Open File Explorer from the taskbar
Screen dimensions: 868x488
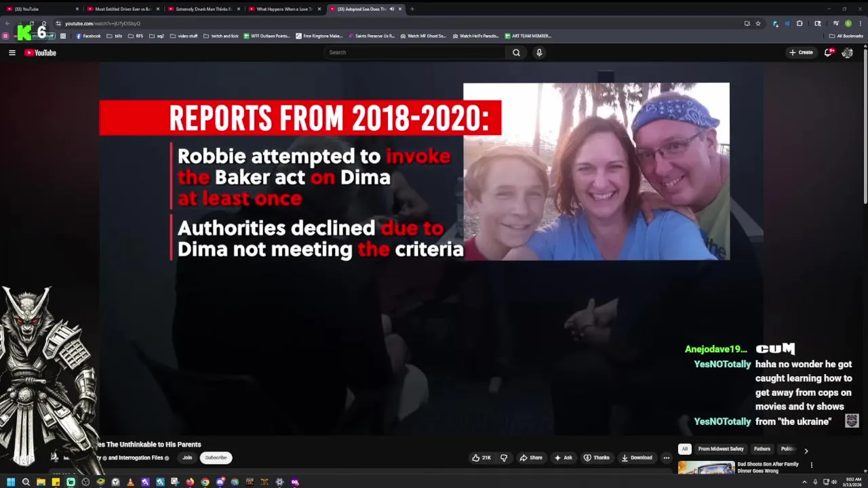41,482
